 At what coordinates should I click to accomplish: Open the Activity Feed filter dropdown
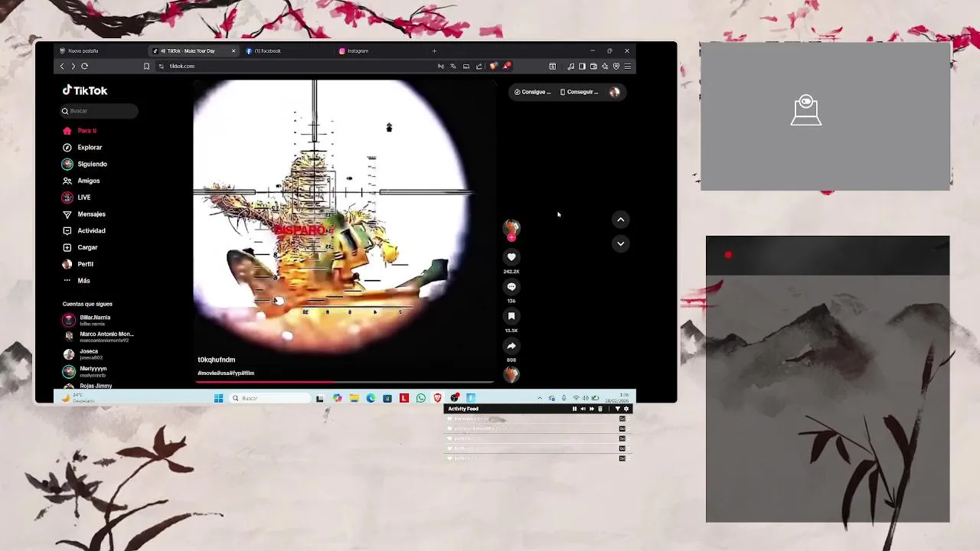click(617, 409)
